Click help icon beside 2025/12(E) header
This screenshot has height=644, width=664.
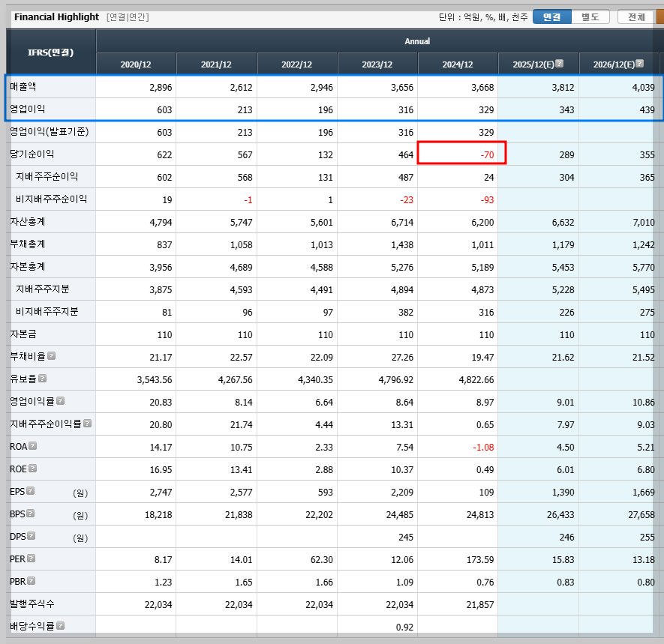coord(560,64)
